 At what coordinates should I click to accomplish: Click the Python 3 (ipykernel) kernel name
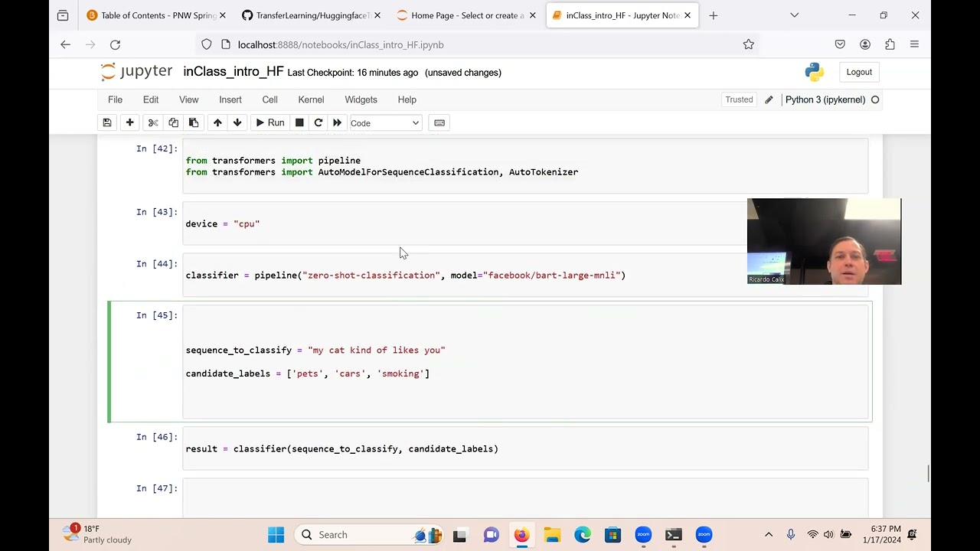pyautogui.click(x=825, y=99)
